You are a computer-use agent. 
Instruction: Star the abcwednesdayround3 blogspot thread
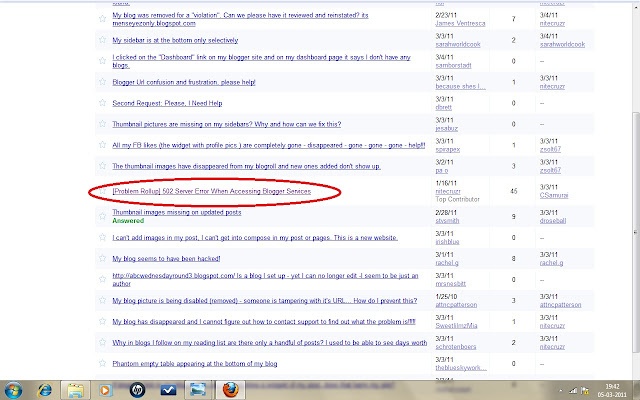click(x=102, y=279)
